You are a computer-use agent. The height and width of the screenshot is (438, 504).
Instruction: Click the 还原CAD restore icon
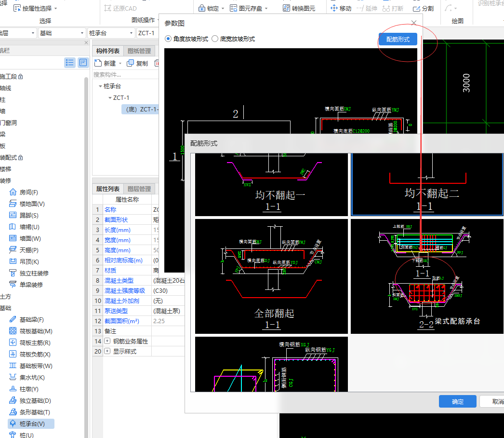pos(107,8)
